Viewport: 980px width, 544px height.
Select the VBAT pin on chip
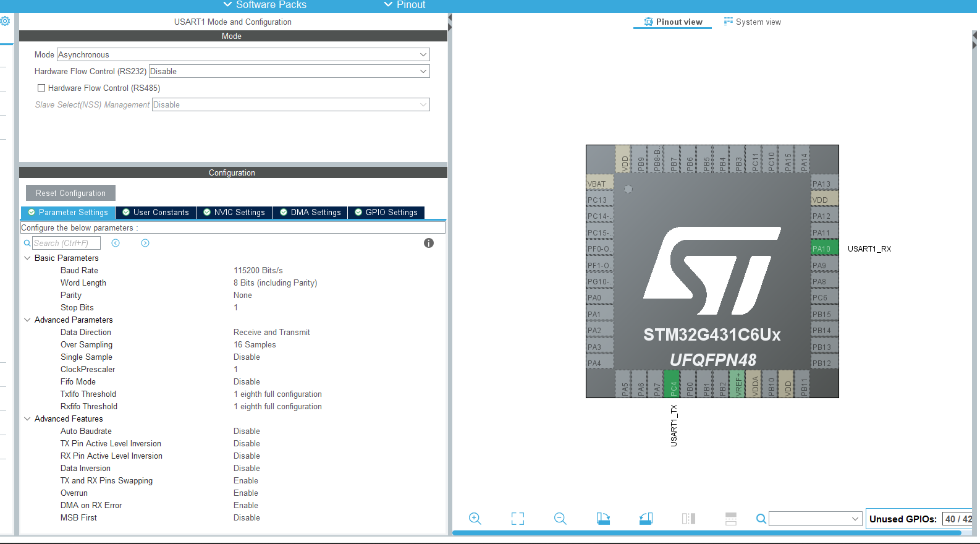coord(600,184)
